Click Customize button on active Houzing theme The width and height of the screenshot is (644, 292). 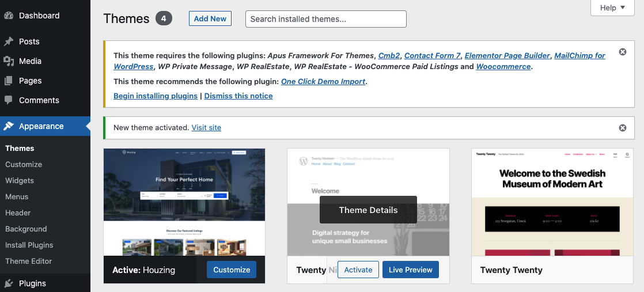232,270
